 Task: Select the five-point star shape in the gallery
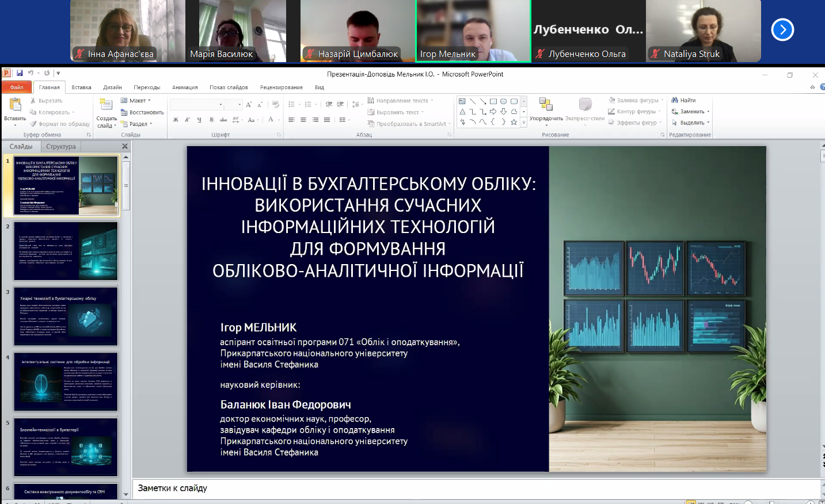(x=514, y=122)
